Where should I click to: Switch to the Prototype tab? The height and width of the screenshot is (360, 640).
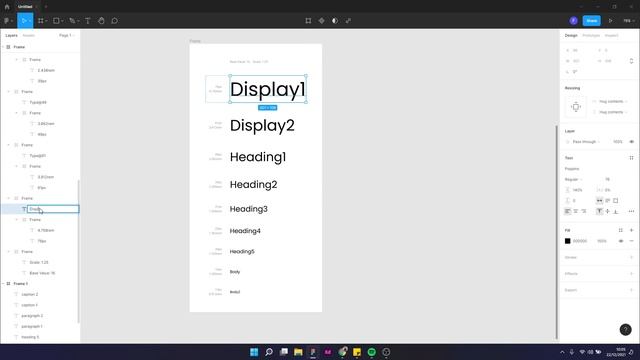pyautogui.click(x=591, y=36)
